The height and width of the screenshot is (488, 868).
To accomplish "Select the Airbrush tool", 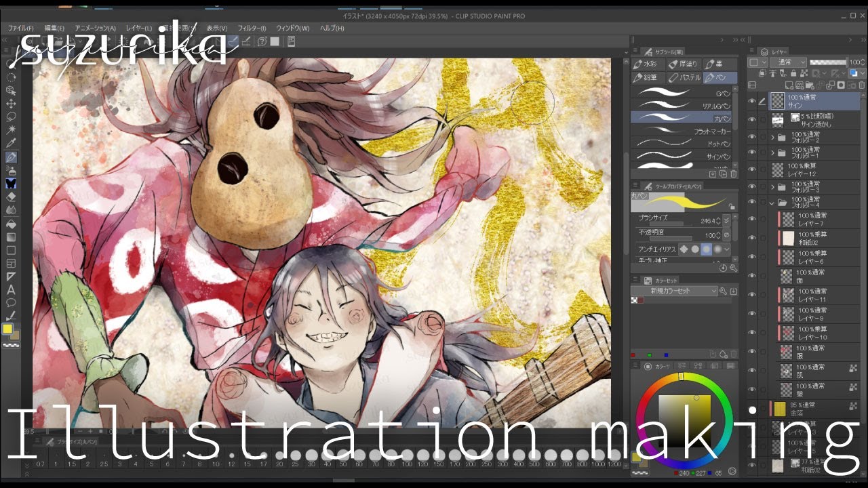I will tap(11, 170).
